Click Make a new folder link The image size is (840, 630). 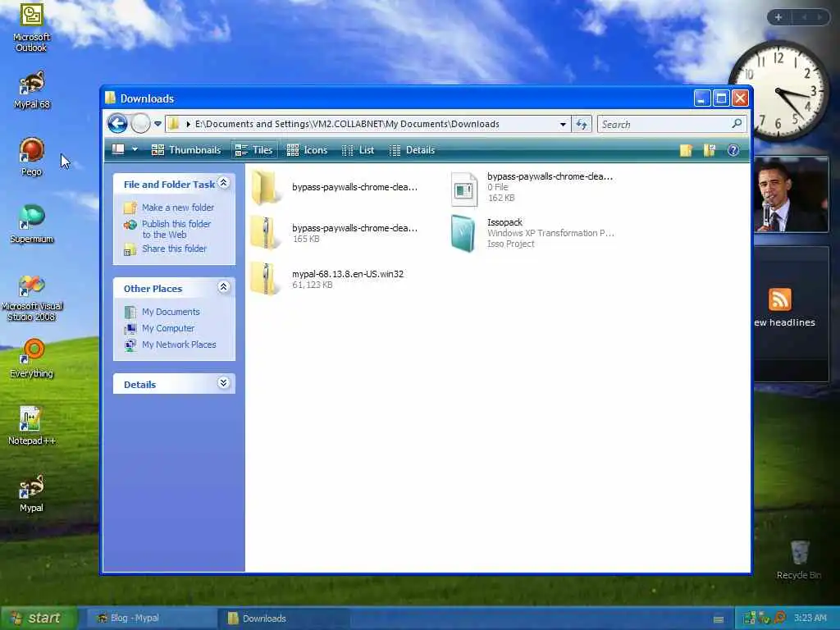(x=178, y=208)
